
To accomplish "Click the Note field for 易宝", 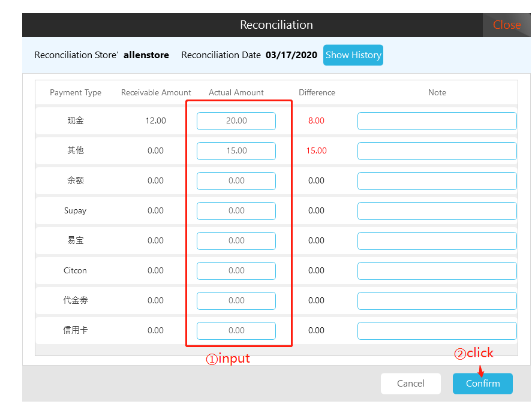I will click(x=437, y=241).
